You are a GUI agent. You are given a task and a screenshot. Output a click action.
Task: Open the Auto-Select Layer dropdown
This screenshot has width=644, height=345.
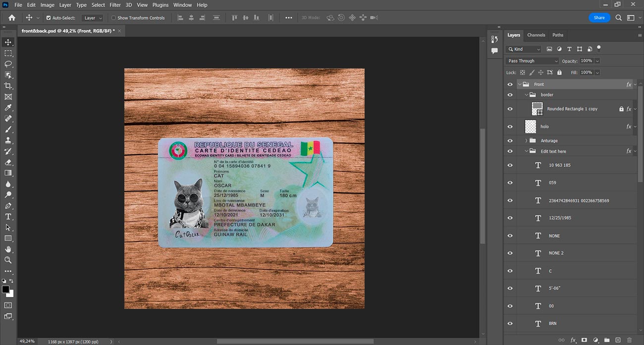pyautogui.click(x=93, y=18)
